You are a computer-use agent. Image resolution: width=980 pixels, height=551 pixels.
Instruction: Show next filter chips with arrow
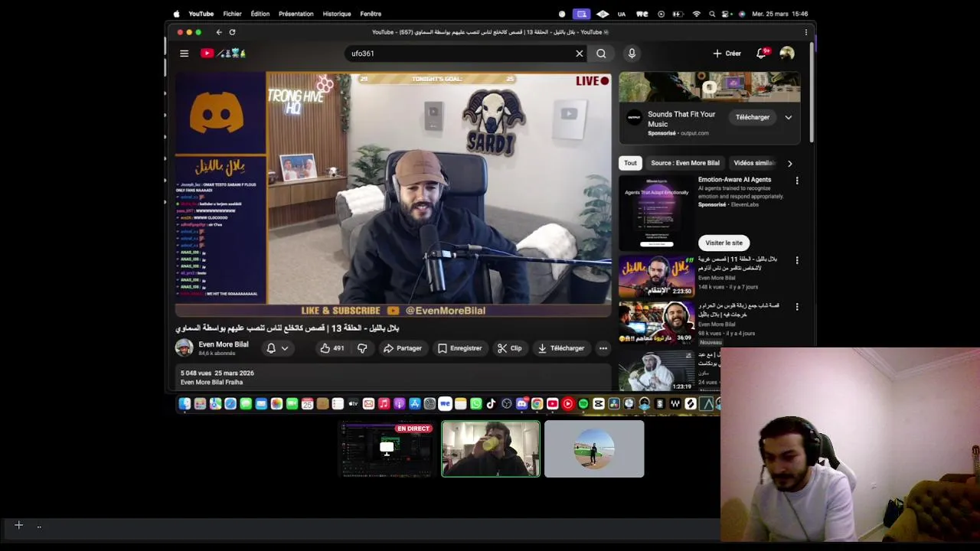click(790, 163)
